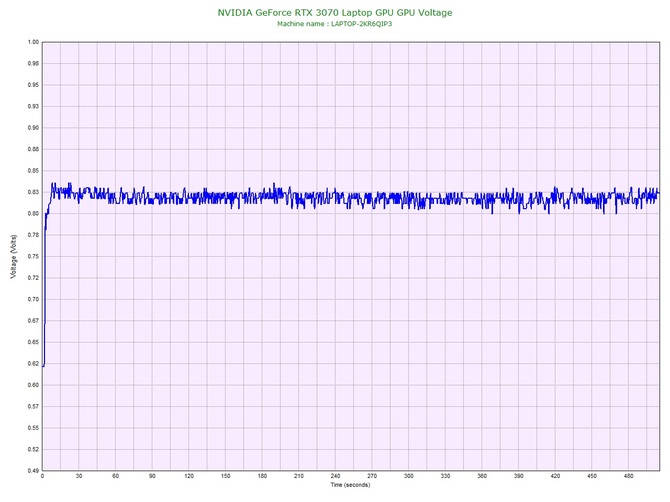Click the 'Time (seconds)' axis label

(x=350, y=485)
